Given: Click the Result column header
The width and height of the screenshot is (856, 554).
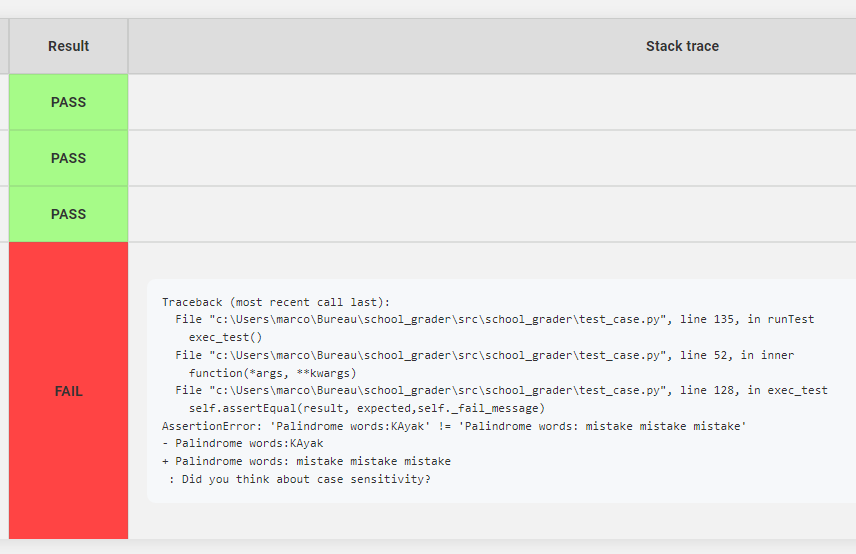Looking at the screenshot, I should pyautogui.click(x=68, y=46).
